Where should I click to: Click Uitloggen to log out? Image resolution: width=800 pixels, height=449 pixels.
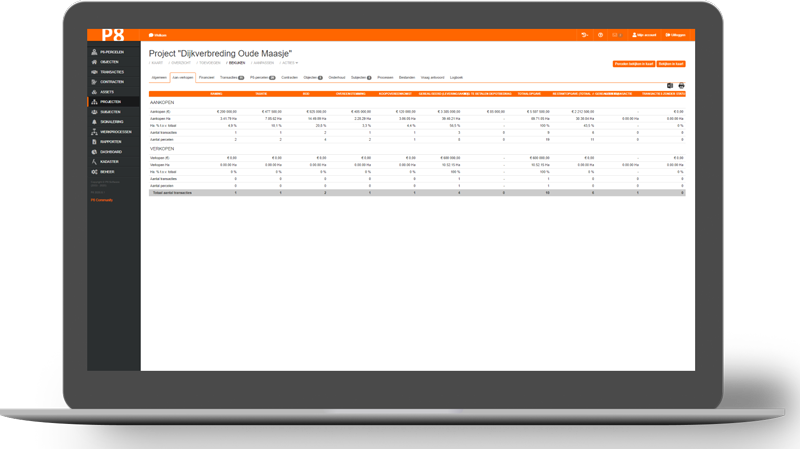676,35
